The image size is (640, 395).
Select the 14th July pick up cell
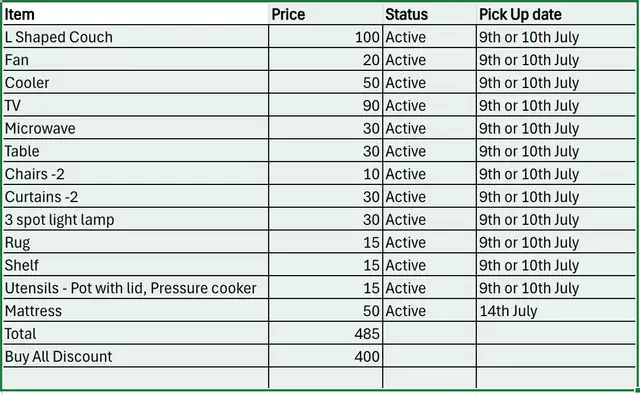pyautogui.click(x=556, y=311)
